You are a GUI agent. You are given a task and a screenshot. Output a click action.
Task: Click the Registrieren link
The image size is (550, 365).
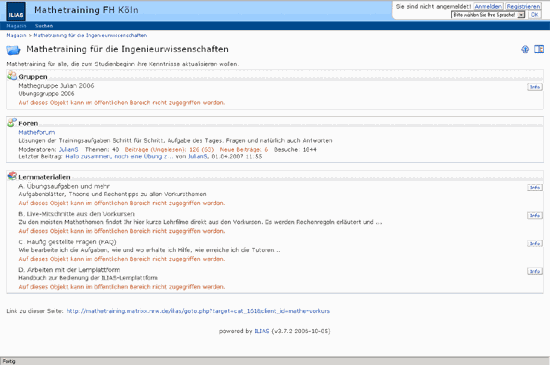click(523, 6)
